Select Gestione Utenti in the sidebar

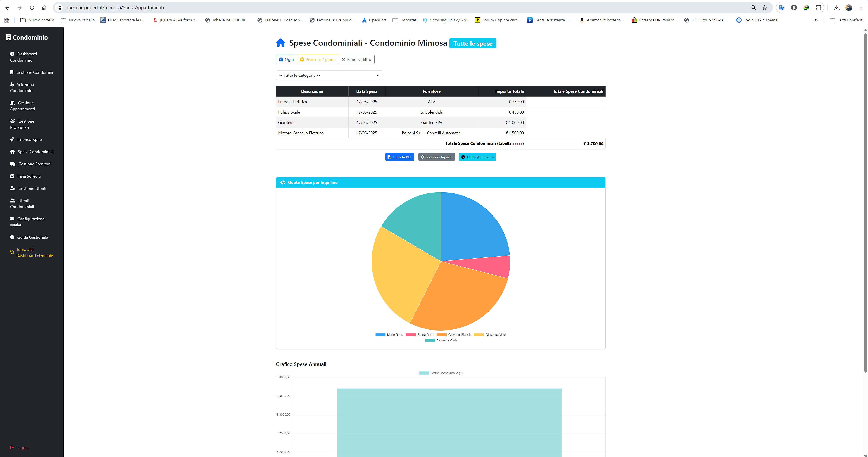[32, 188]
